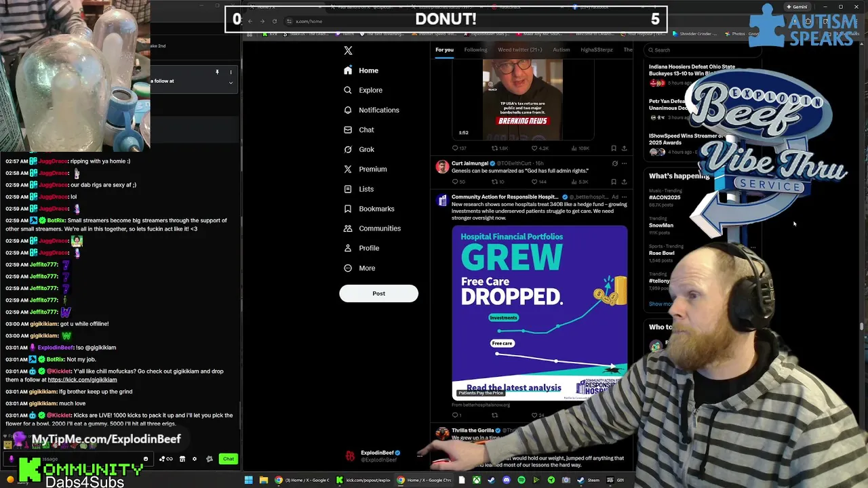Repost Curt Jaimungal's Genesis post
This screenshot has width=868, height=488.
[x=498, y=182]
